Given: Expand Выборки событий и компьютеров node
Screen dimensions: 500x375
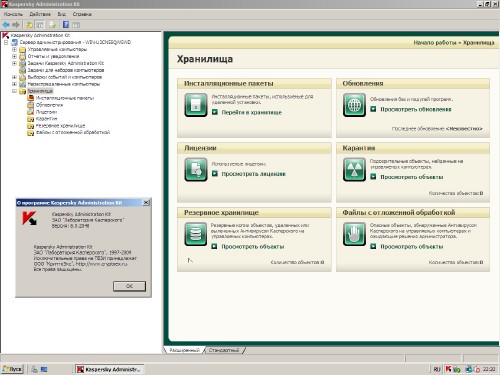Looking at the screenshot, I should [14, 77].
